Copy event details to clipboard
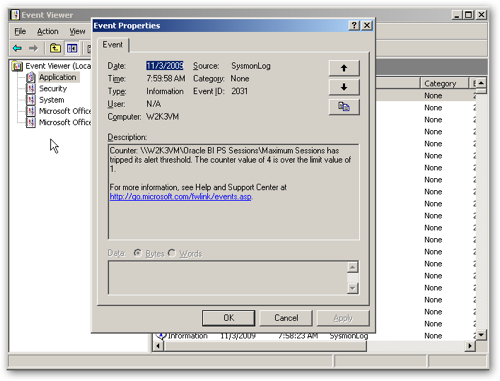The height and width of the screenshot is (381, 500). 344,107
